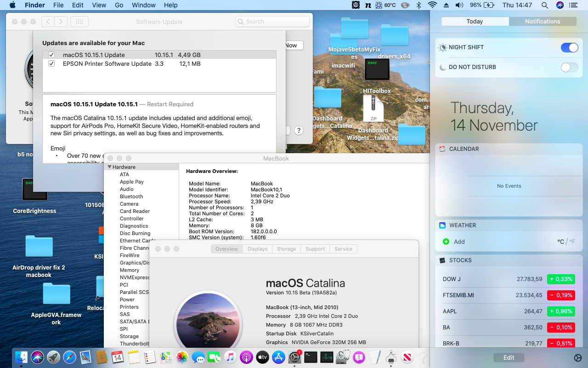Switch to the Displays tab
The height and width of the screenshot is (368, 588).
tap(257, 249)
